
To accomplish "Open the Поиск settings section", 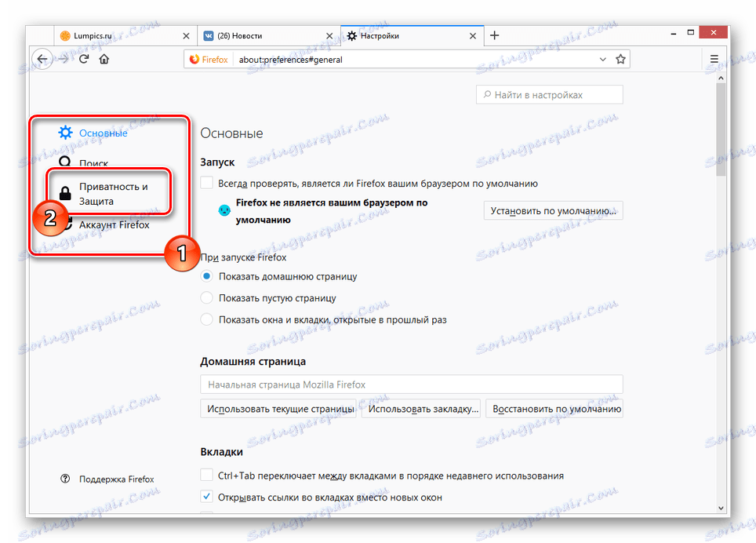I will click(93, 163).
